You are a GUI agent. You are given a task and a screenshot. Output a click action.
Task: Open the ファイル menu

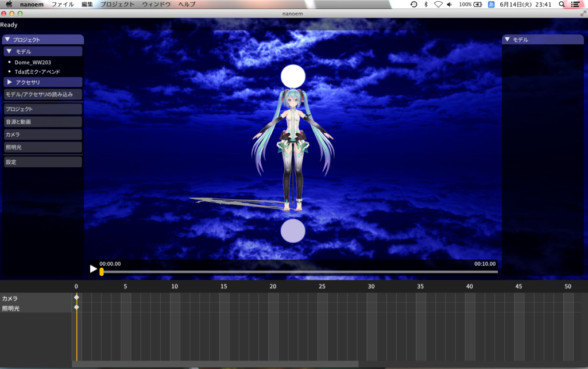pyautogui.click(x=62, y=5)
